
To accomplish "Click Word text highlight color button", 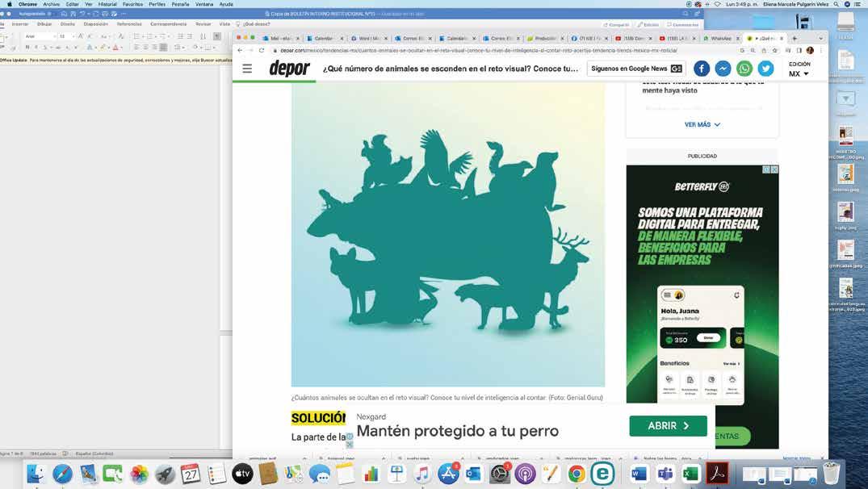I will click(x=103, y=48).
